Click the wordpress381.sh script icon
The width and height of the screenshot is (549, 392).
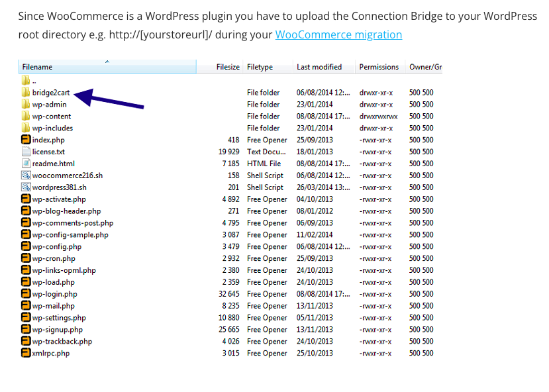26,187
